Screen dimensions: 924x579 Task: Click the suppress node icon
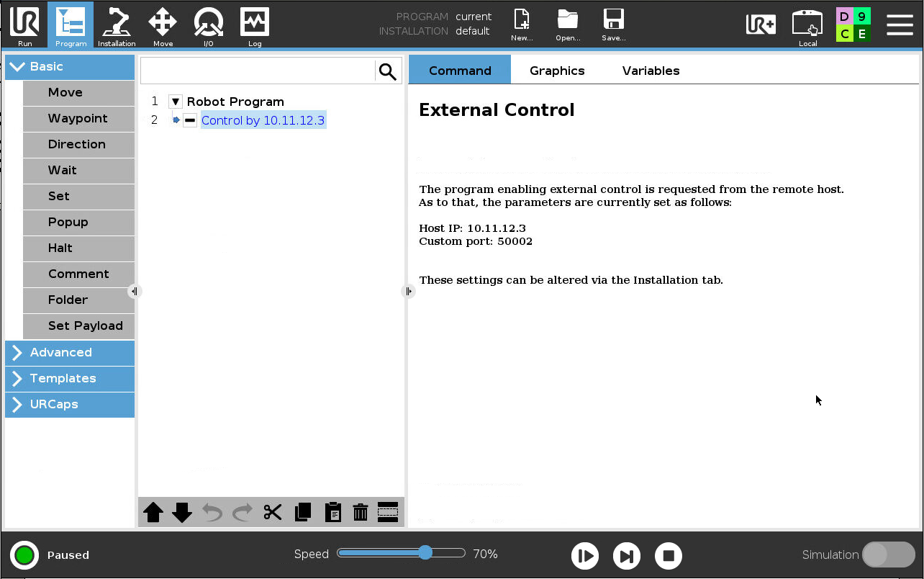[x=388, y=512]
